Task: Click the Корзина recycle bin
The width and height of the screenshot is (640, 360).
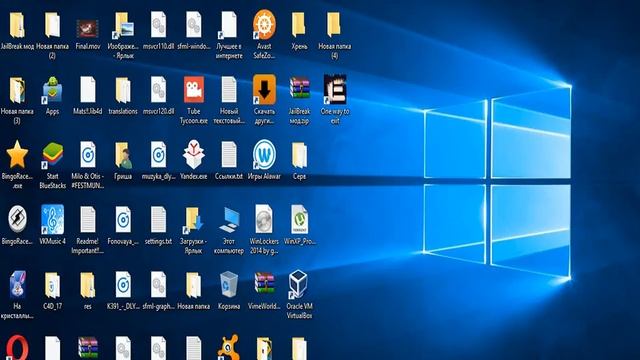Action: [x=229, y=284]
